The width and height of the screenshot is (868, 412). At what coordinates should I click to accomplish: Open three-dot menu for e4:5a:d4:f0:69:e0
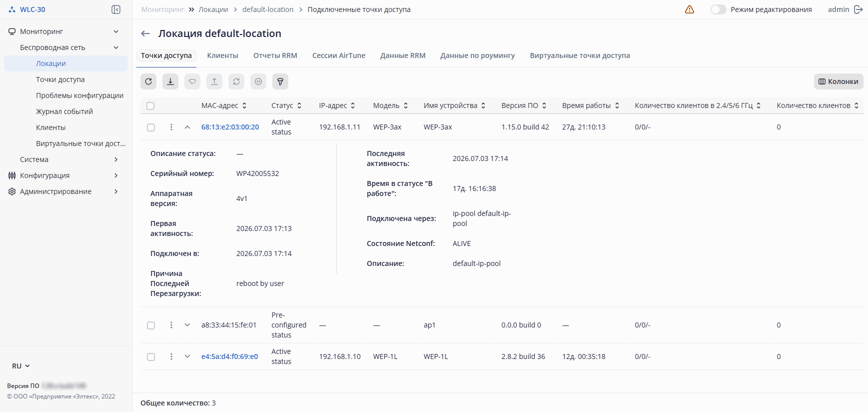point(171,356)
